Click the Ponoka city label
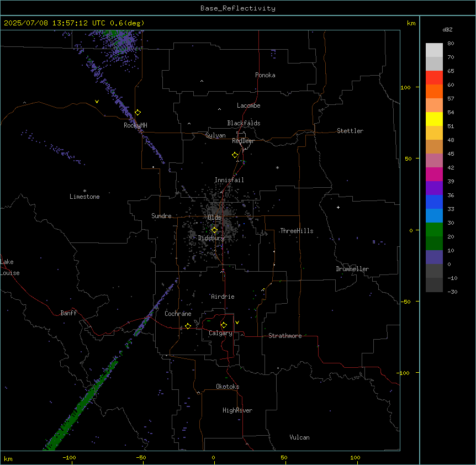 tap(265, 75)
